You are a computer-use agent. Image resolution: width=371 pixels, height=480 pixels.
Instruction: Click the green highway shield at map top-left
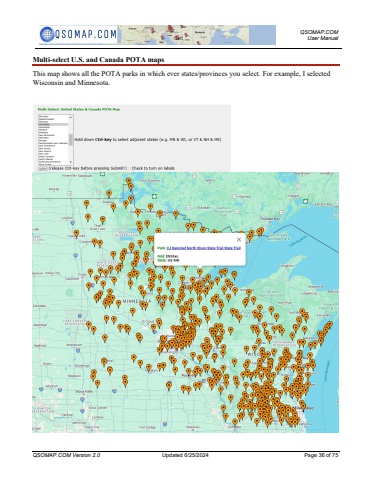103,173
